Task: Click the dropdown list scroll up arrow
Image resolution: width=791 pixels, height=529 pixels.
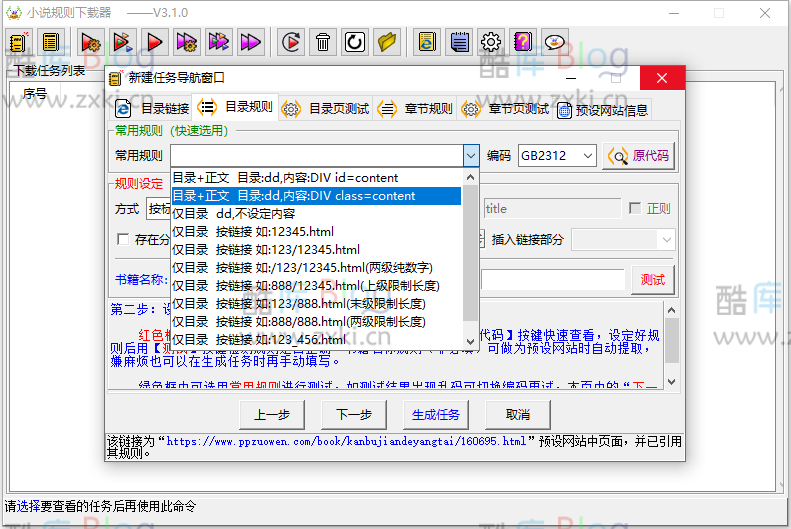Action: [470, 177]
